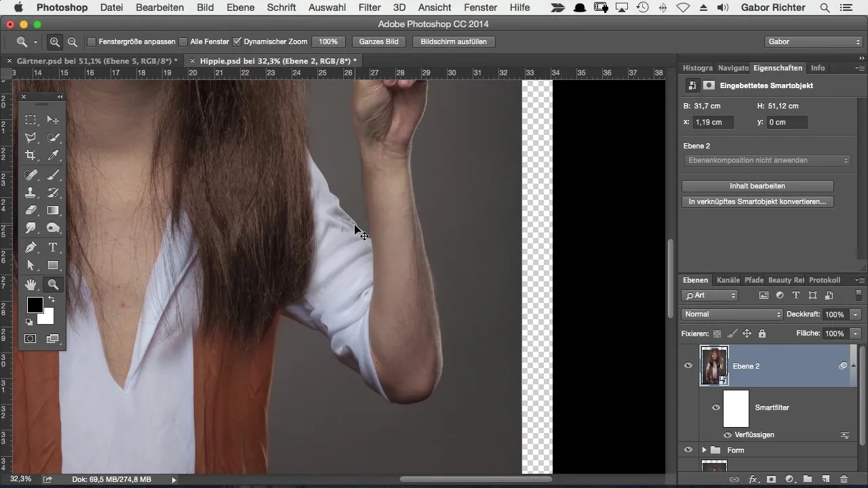
Task: Lock image pixels
Action: point(732,333)
